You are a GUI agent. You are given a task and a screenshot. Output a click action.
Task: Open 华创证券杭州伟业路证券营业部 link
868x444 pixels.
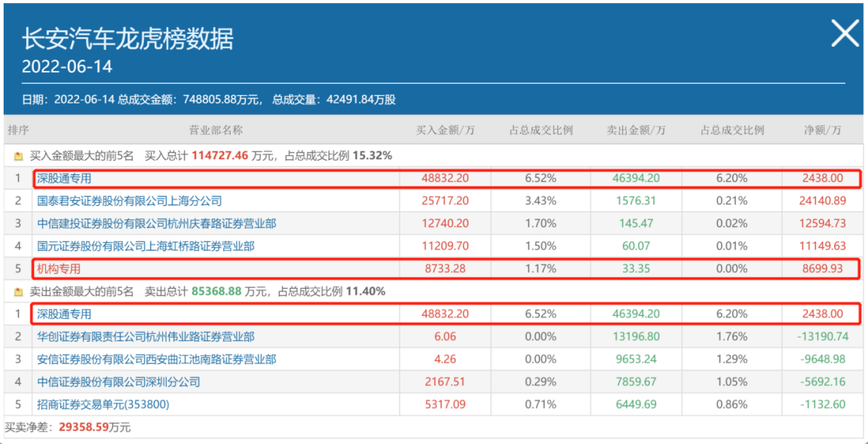[x=146, y=337]
